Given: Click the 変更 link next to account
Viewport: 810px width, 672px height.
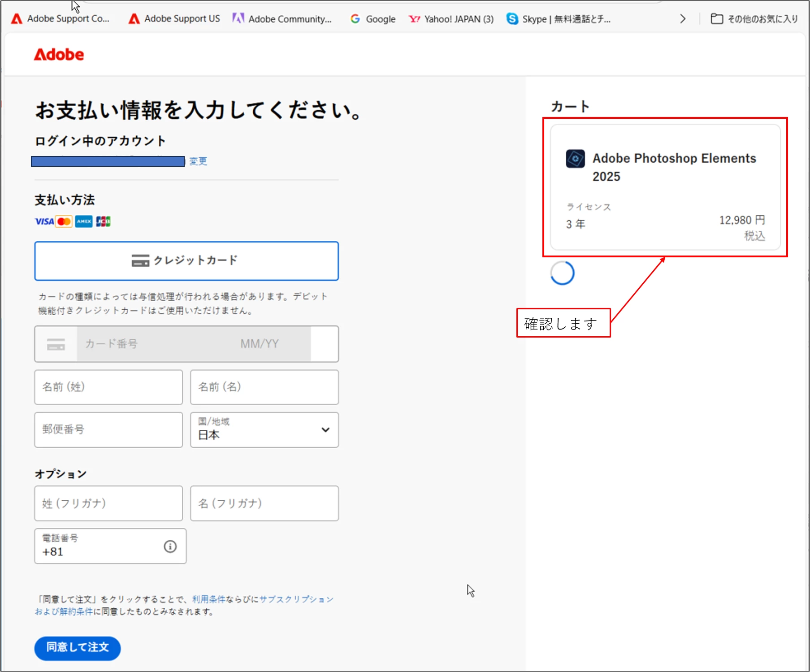Looking at the screenshot, I should click(x=198, y=161).
